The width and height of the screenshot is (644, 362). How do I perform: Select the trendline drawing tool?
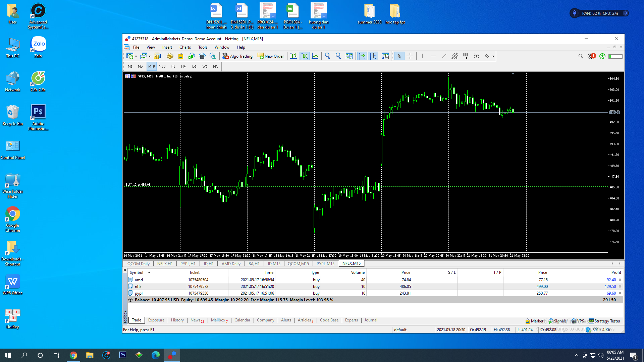444,56
